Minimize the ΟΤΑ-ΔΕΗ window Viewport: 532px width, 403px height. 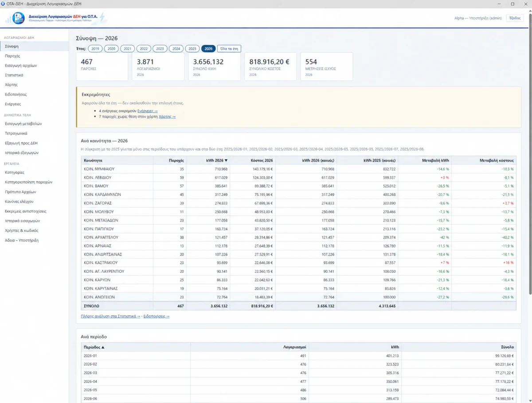[x=500, y=4]
